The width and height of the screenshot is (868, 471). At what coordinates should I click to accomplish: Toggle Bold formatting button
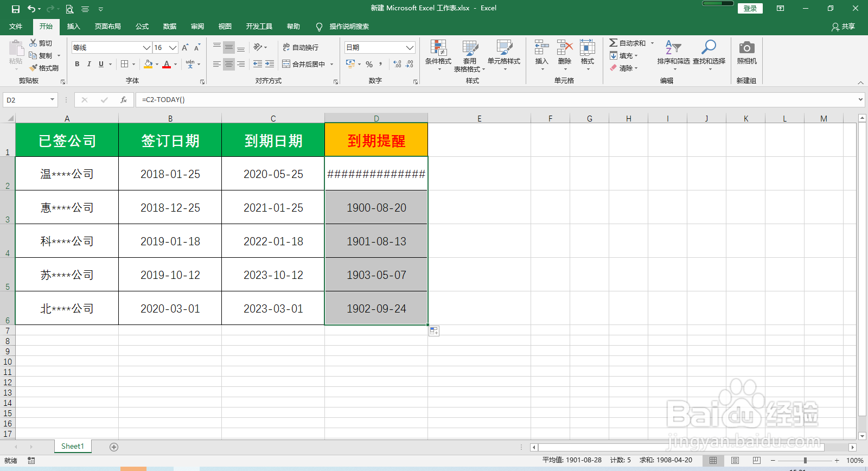[x=77, y=64]
